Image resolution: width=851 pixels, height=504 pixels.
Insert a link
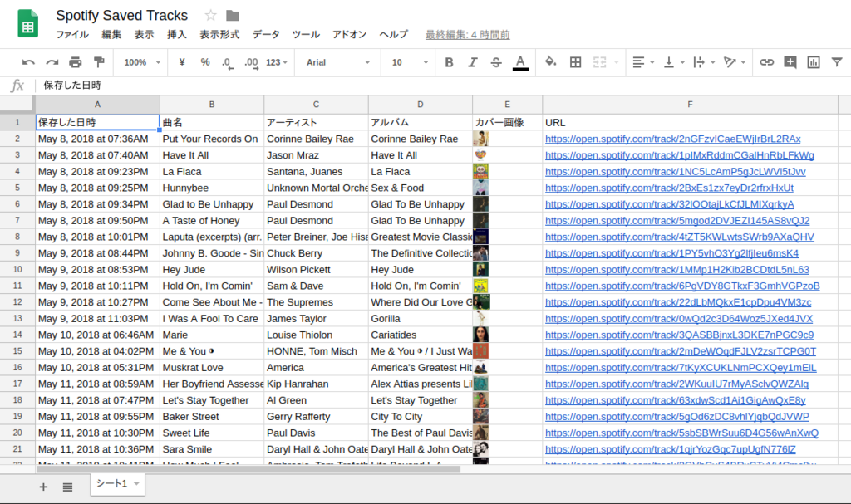tap(766, 62)
